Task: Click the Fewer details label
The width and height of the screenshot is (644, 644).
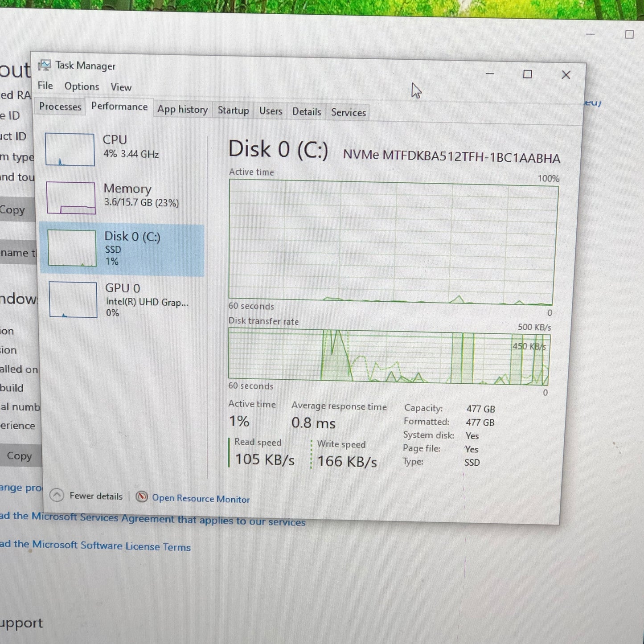Action: 96,496
